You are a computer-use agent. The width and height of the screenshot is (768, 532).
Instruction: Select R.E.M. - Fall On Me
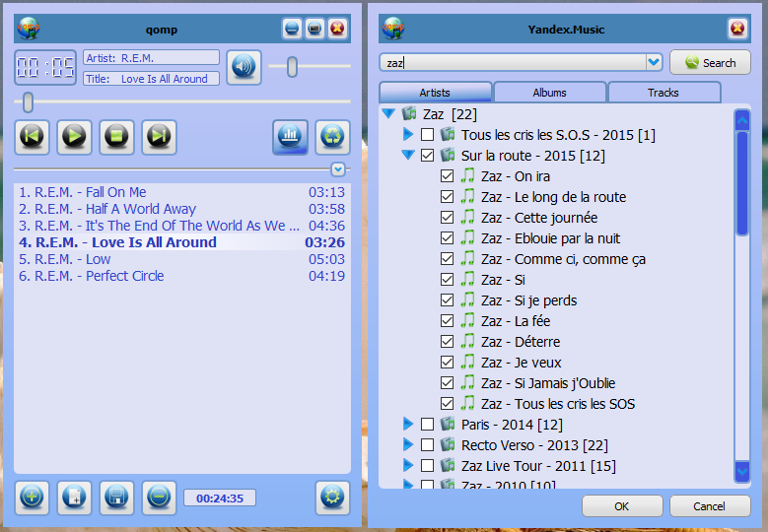[x=181, y=192]
